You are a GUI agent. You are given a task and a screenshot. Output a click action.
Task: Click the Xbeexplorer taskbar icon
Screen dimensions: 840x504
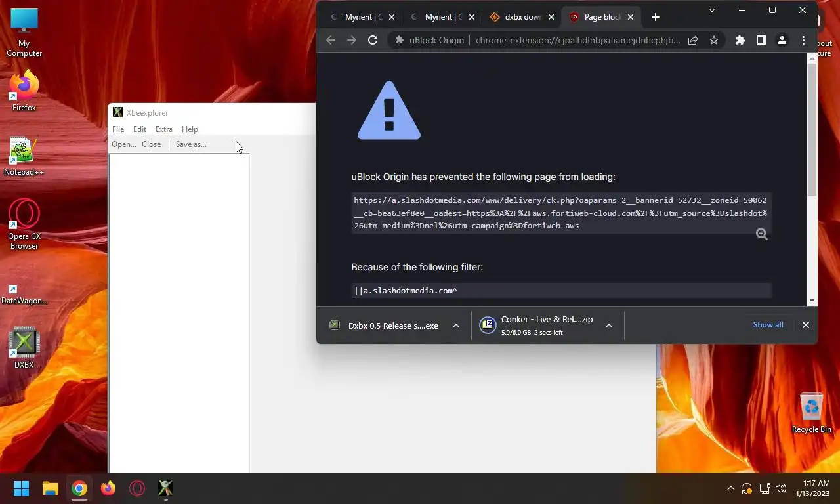pos(166,488)
